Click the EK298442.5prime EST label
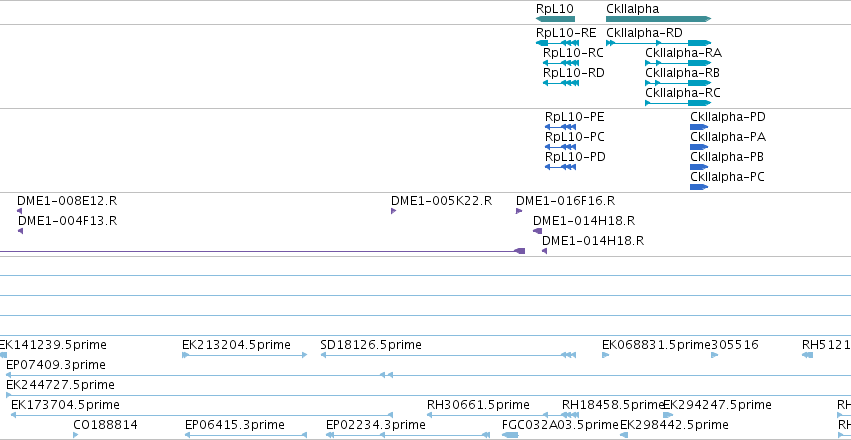Screen dimensions: 851x440 tap(674, 425)
